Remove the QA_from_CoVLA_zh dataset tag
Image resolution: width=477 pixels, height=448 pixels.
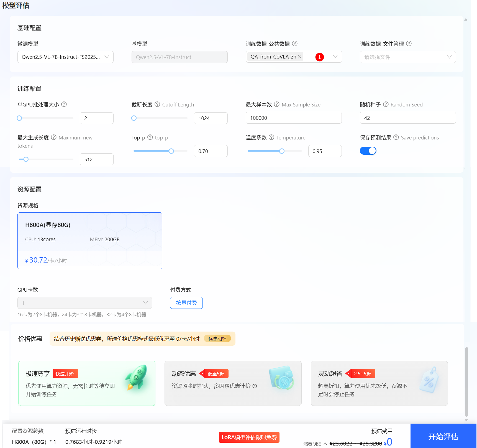tap(300, 57)
